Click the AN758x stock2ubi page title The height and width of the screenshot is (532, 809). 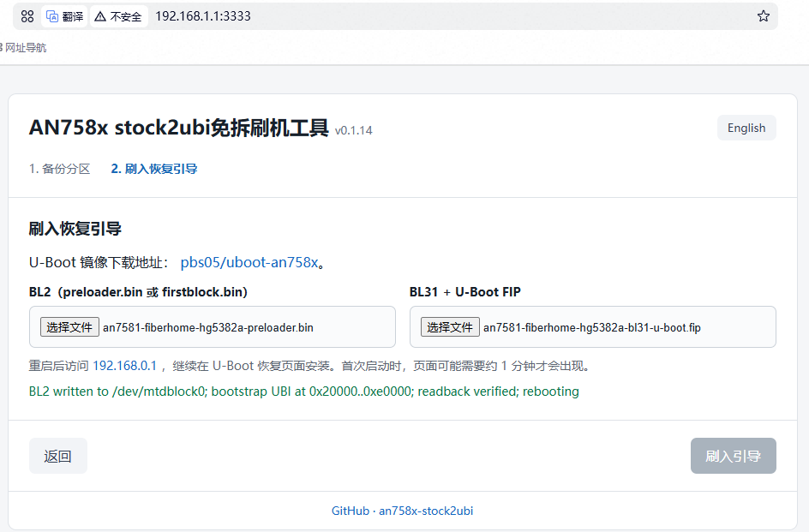178,128
